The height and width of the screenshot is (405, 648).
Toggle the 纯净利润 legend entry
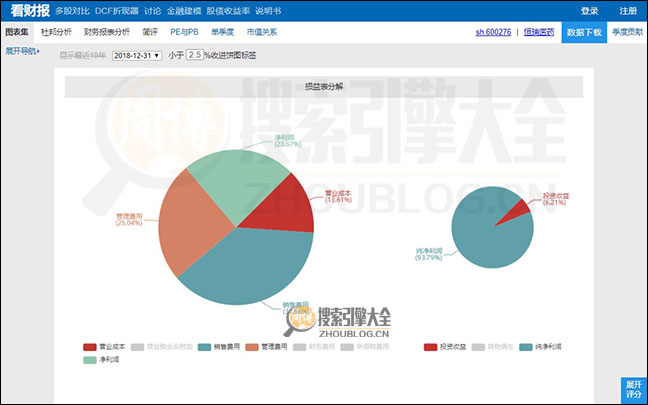coord(540,347)
